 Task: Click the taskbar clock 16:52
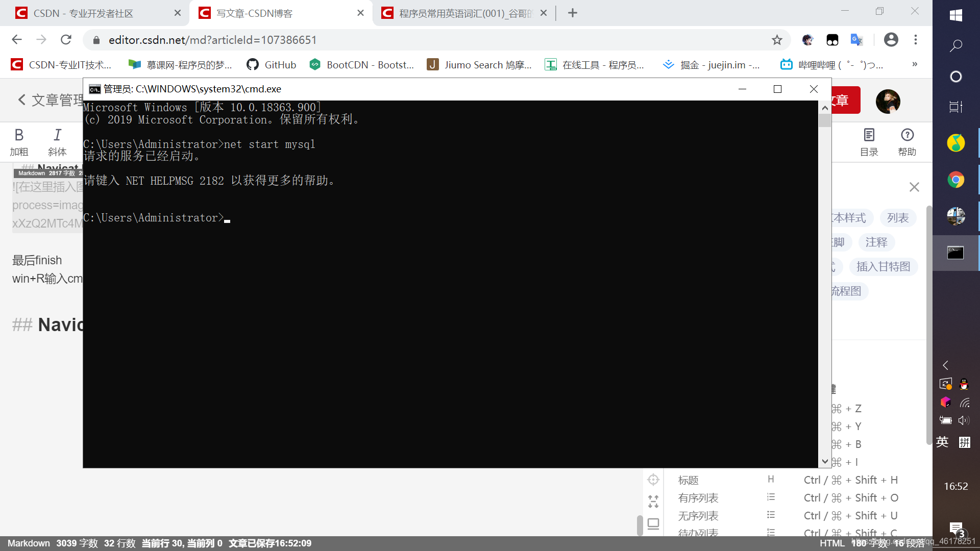point(956,486)
